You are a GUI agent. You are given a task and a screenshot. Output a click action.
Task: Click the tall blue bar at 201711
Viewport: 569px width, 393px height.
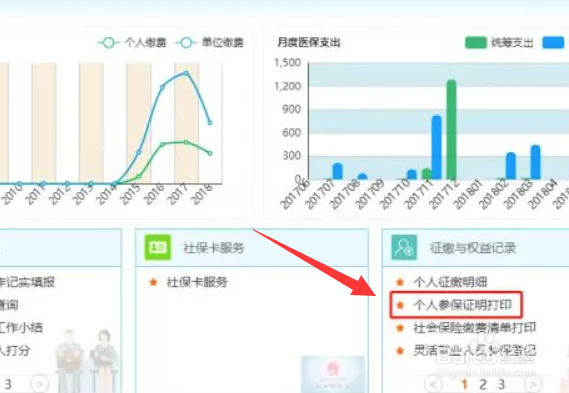[437, 147]
